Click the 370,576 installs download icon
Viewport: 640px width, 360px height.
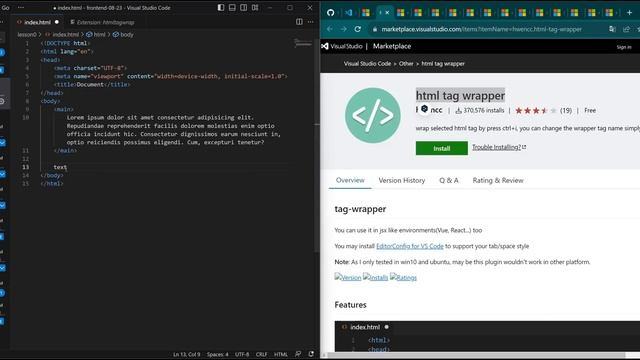tap(458, 111)
